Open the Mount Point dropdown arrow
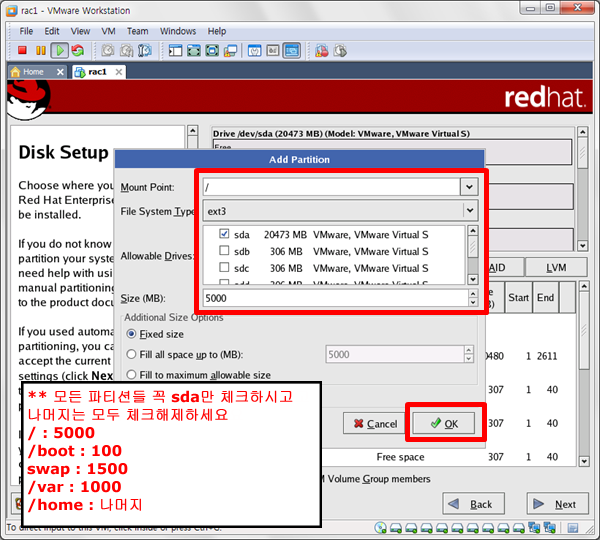 tap(469, 187)
